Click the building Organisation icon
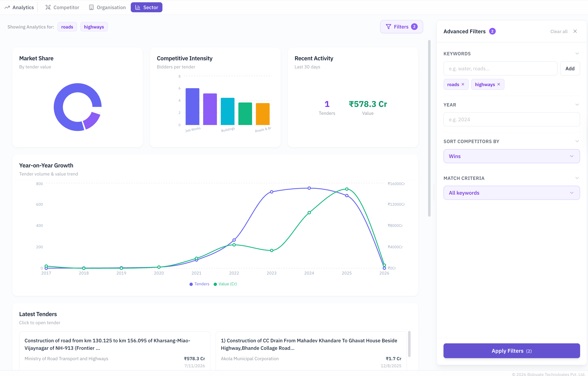Screen dimensions: 588x376 [x=91, y=7]
